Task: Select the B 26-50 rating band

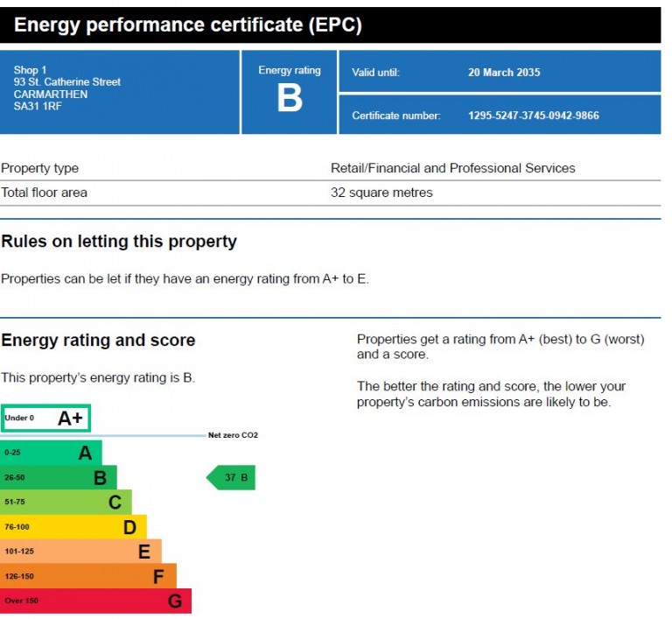Action: [x=59, y=478]
